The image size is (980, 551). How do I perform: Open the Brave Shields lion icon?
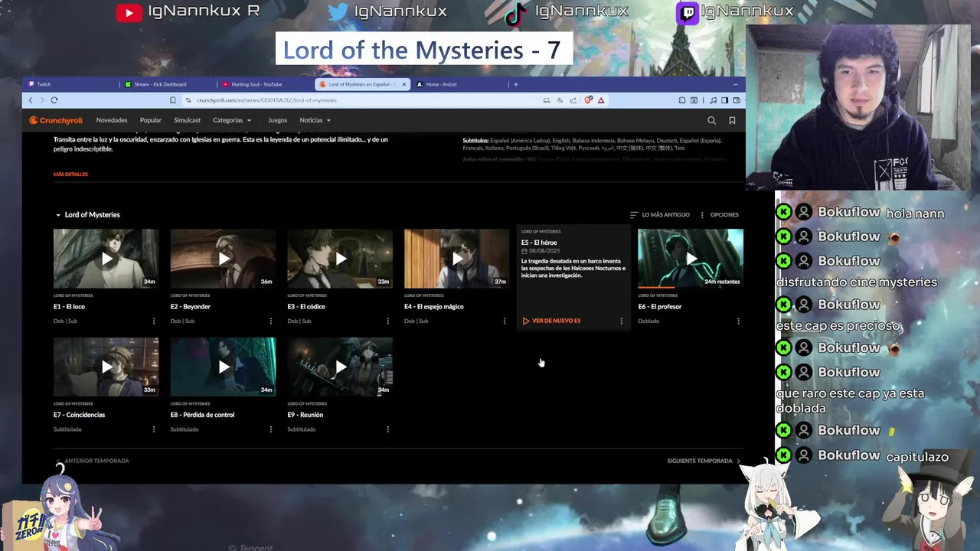[x=588, y=100]
